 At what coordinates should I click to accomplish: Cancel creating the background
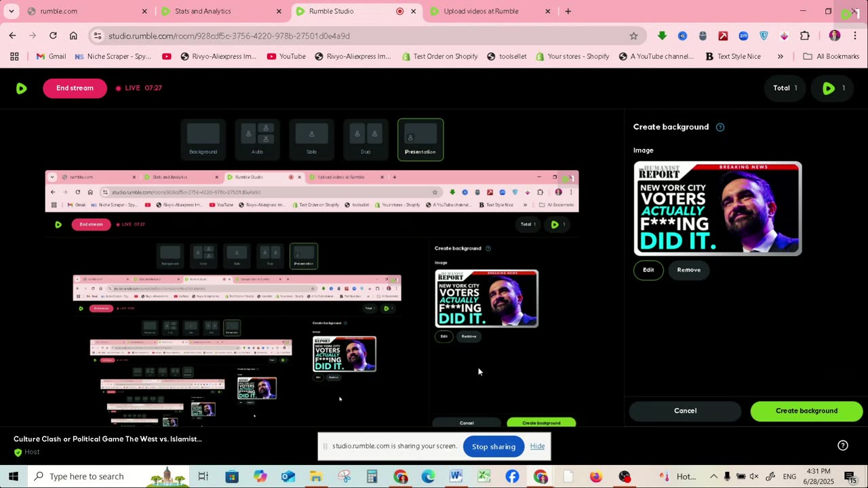[x=685, y=411]
